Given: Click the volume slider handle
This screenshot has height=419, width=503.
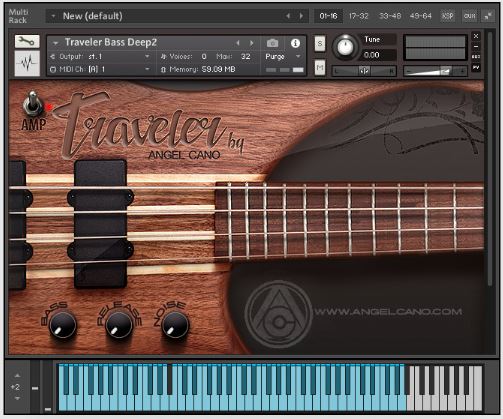Looking at the screenshot, I should coord(445,71).
